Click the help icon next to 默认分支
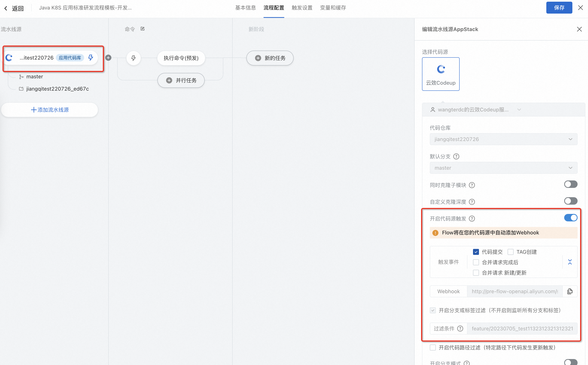588x365 pixels. [x=456, y=156]
